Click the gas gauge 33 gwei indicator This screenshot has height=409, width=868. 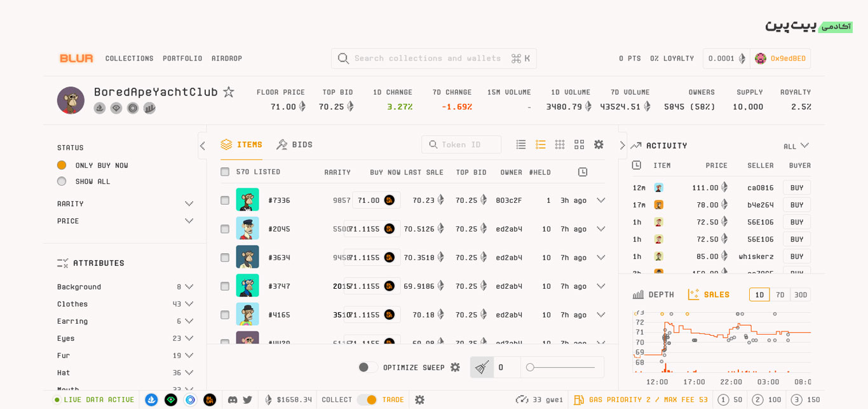539,400
